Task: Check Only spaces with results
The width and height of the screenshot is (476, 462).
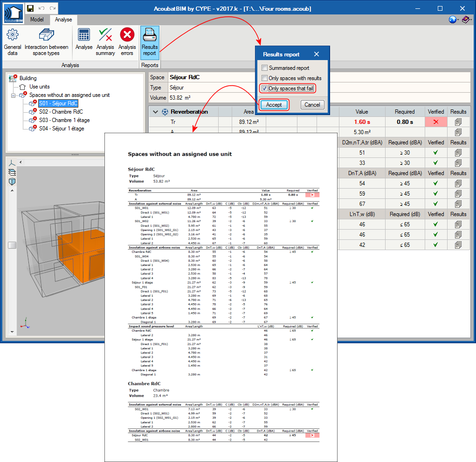Action: 264,78
